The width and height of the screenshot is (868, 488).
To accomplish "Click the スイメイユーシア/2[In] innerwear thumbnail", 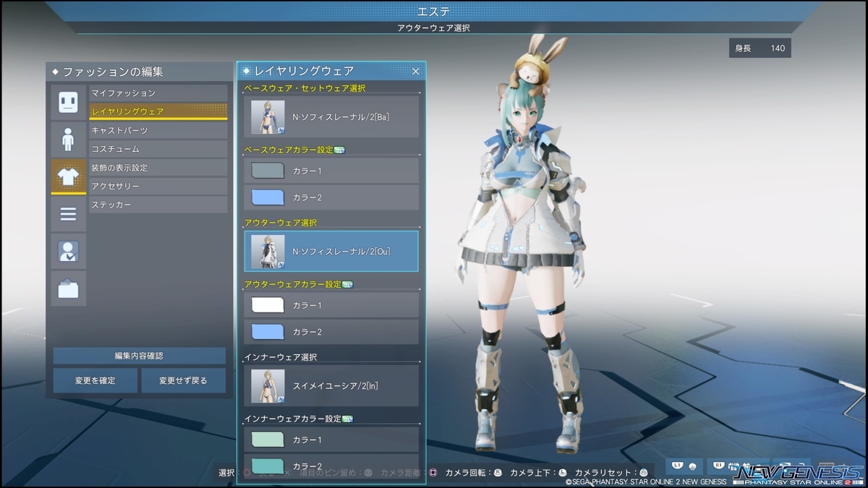I will pos(268,385).
